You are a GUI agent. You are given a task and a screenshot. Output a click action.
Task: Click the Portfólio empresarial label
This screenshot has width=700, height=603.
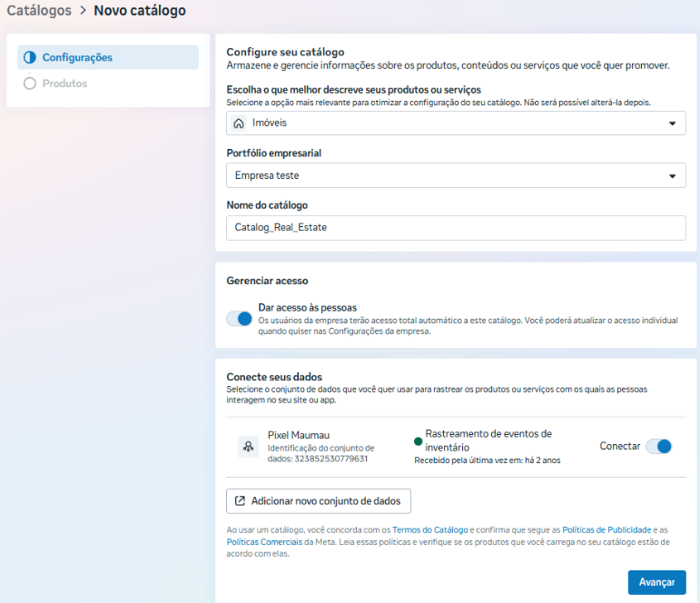point(273,153)
